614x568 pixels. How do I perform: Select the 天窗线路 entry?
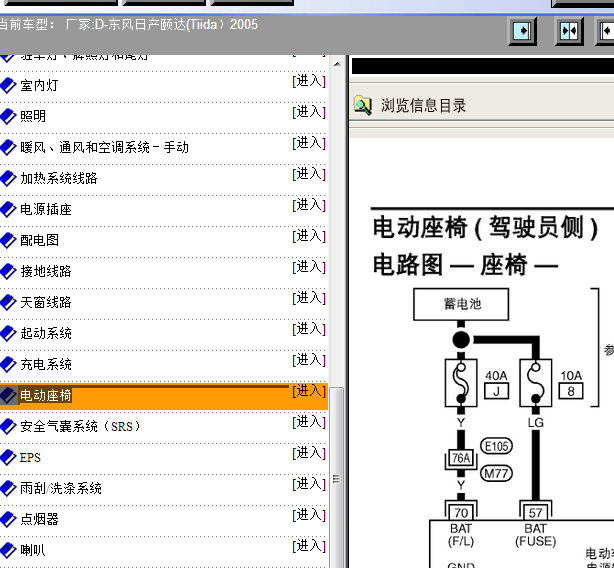[x=46, y=302]
